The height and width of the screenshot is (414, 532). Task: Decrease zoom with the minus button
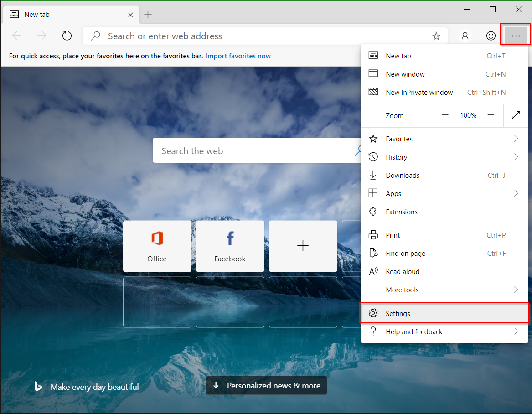click(x=445, y=115)
